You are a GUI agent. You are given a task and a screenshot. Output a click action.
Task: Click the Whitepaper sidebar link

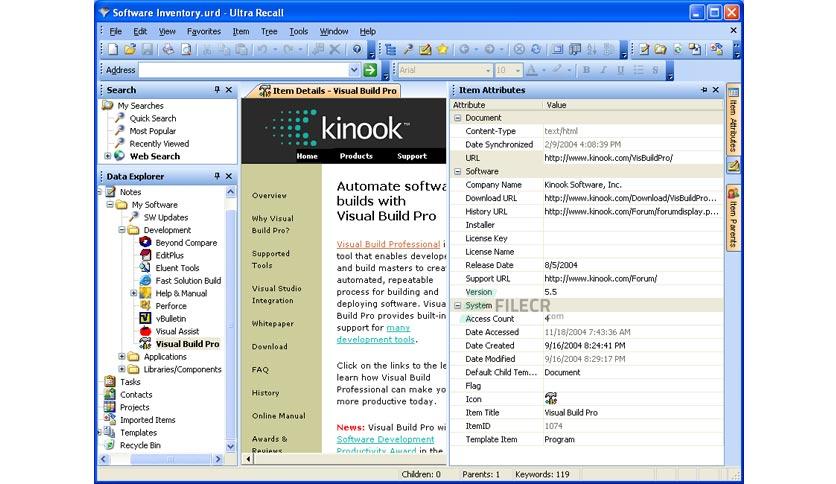point(272,324)
